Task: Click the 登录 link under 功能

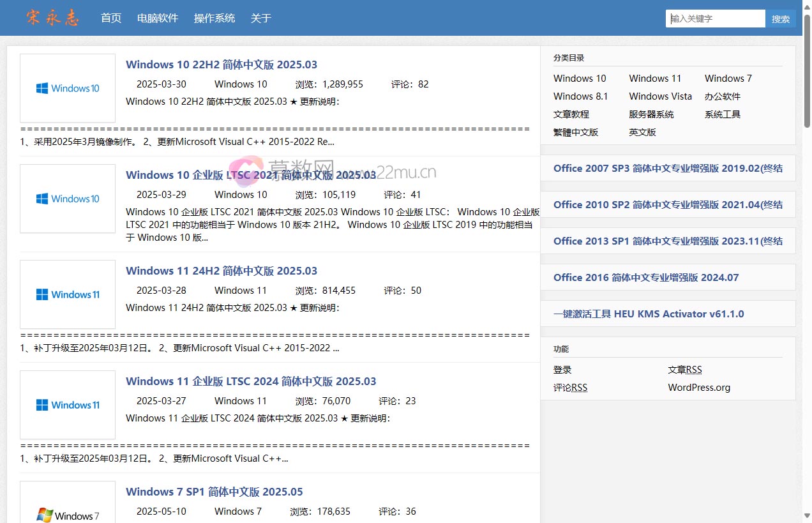Action: point(562,370)
